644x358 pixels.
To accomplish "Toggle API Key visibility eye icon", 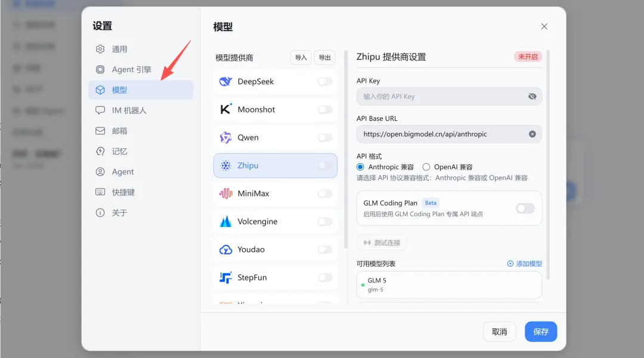I will (x=532, y=96).
